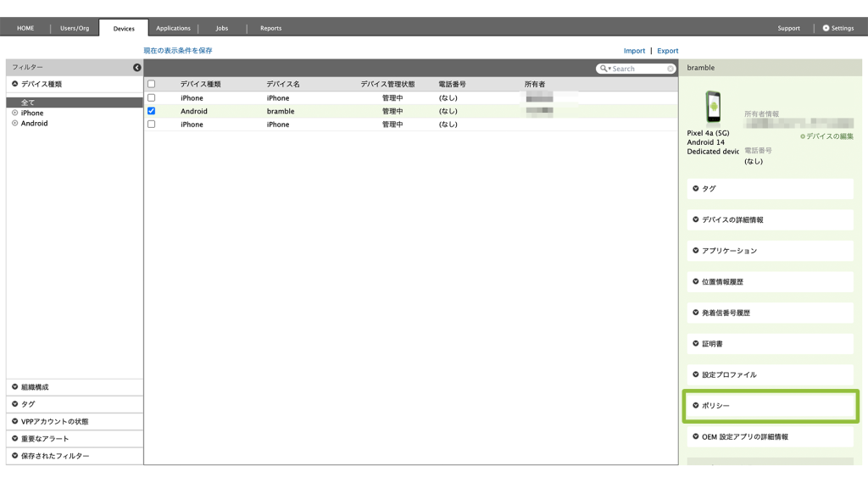Viewport: 868px width, 488px height.
Task: Click the Export link
Action: (x=668, y=51)
